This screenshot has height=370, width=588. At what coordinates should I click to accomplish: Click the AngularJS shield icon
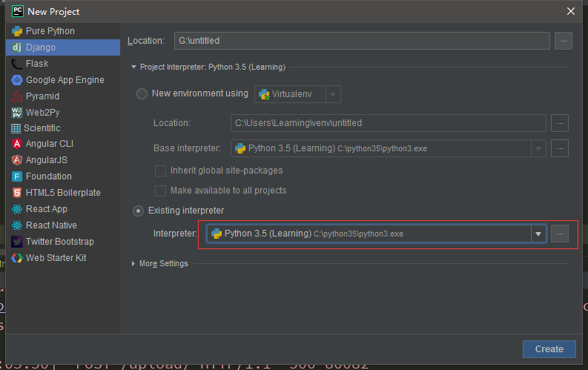(17, 160)
